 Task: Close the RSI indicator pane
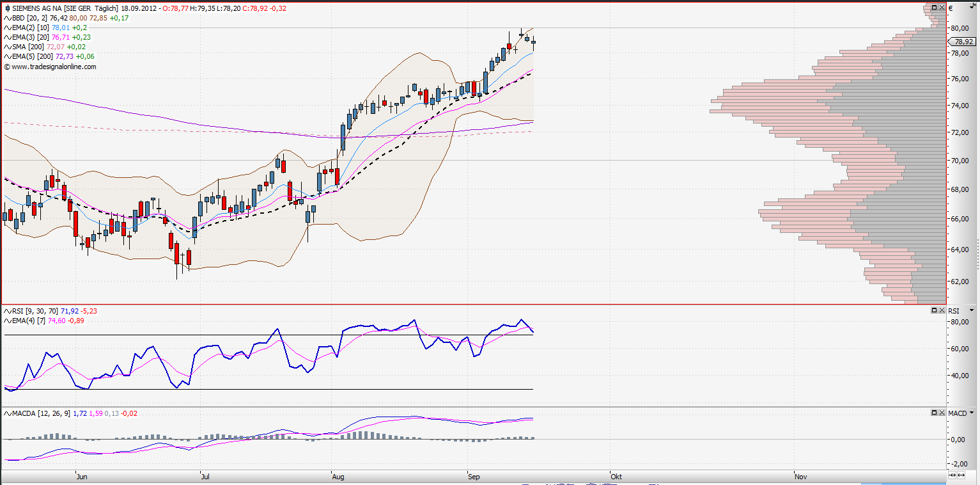(941, 310)
